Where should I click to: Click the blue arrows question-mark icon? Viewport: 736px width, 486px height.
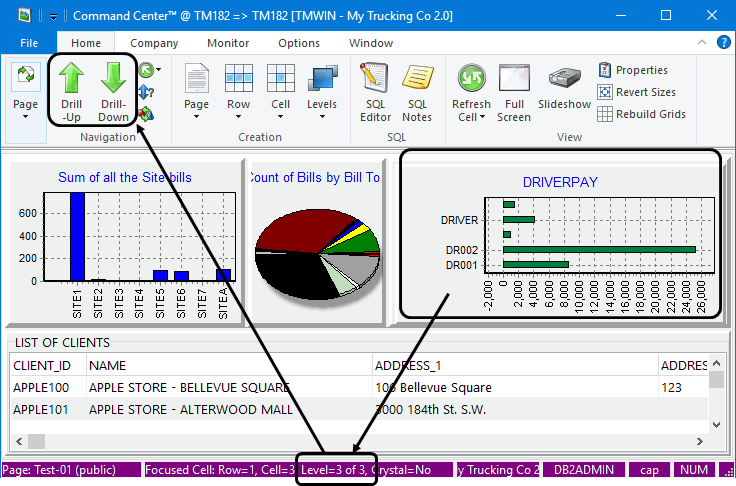point(146,92)
